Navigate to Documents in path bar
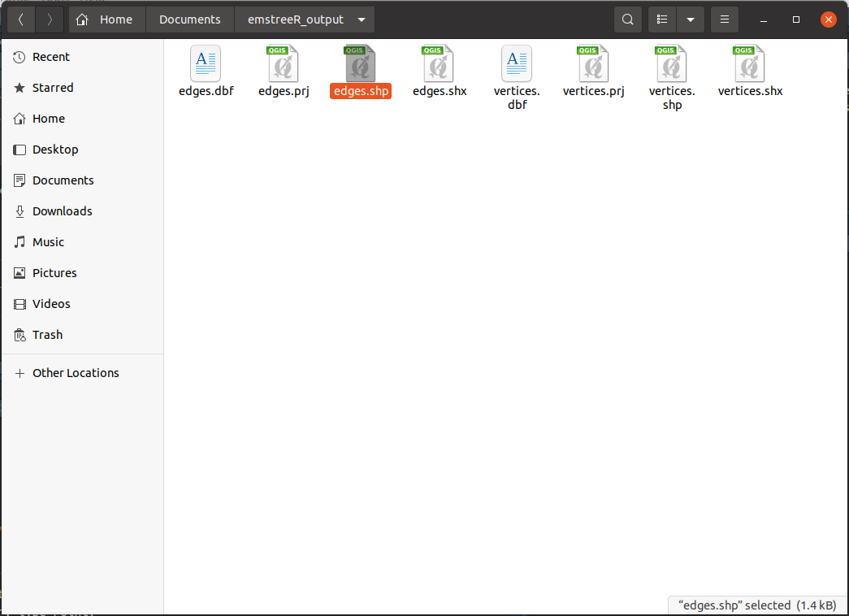Viewport: 849px width, 616px height. pos(189,20)
